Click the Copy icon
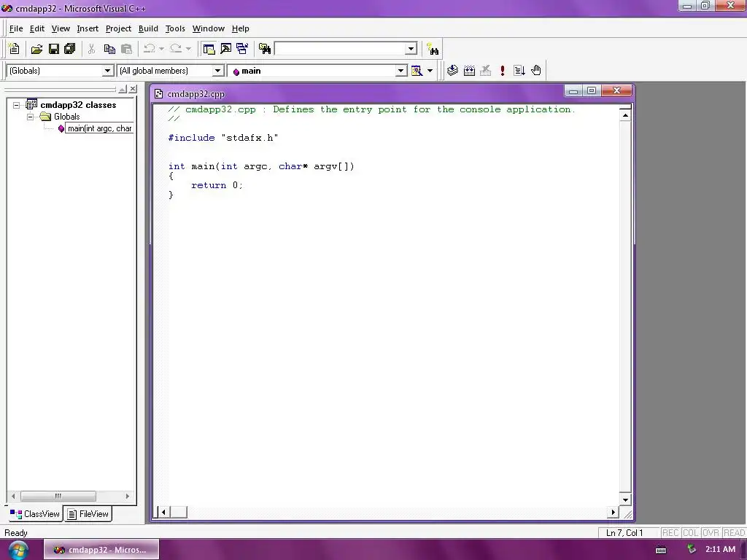Viewport: 747px width, 560px height. (x=109, y=49)
